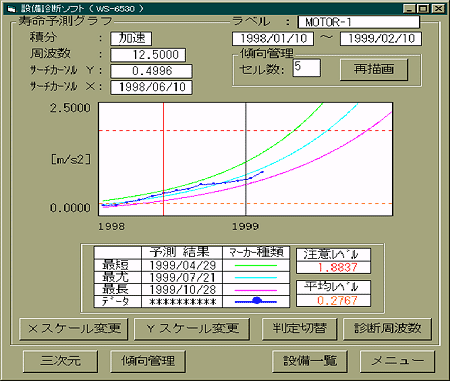Click the 最長 row label

(118, 290)
